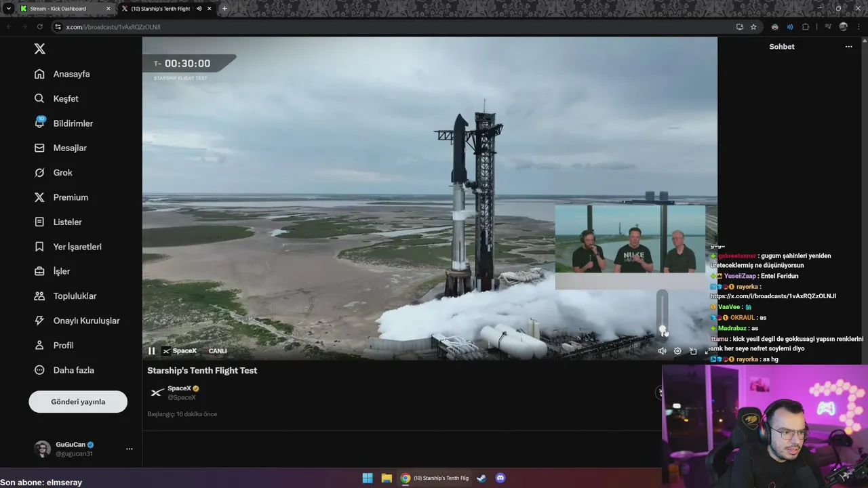Click the Gönderi yayınla button
The height and width of the screenshot is (488, 868).
[78, 401]
